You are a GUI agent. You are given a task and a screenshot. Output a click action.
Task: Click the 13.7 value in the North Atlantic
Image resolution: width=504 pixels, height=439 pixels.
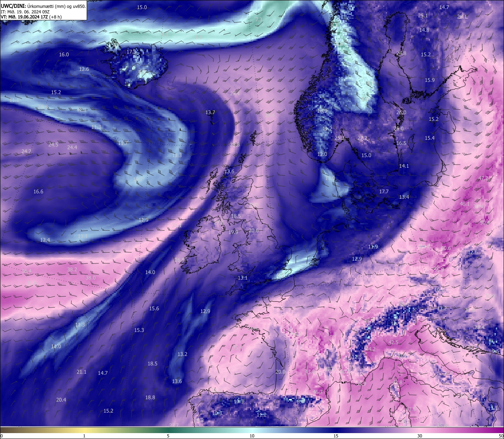[x=210, y=113]
